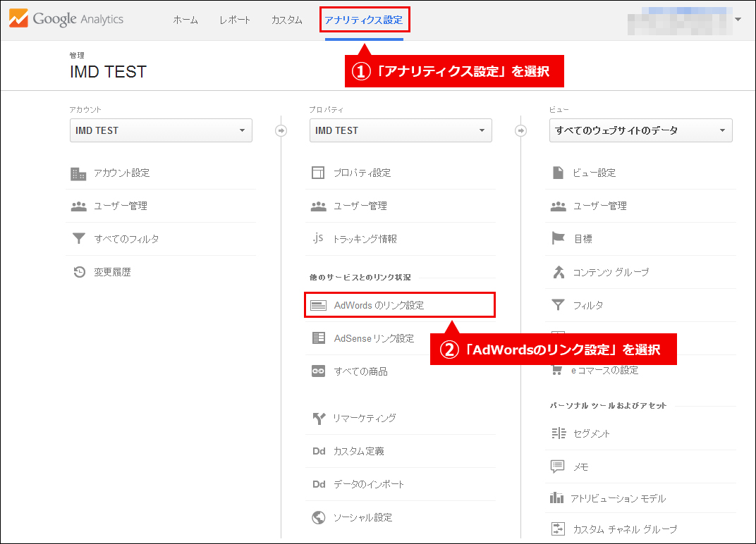756x544 pixels.
Task: Click the Google Analytics logo icon
Action: 18,19
